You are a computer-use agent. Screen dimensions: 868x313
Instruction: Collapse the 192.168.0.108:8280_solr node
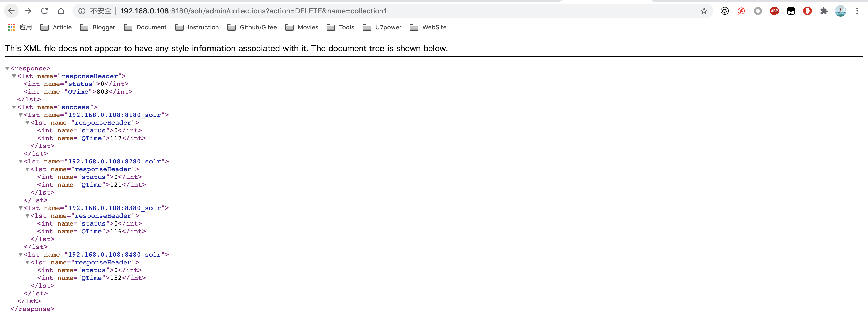[x=21, y=162]
